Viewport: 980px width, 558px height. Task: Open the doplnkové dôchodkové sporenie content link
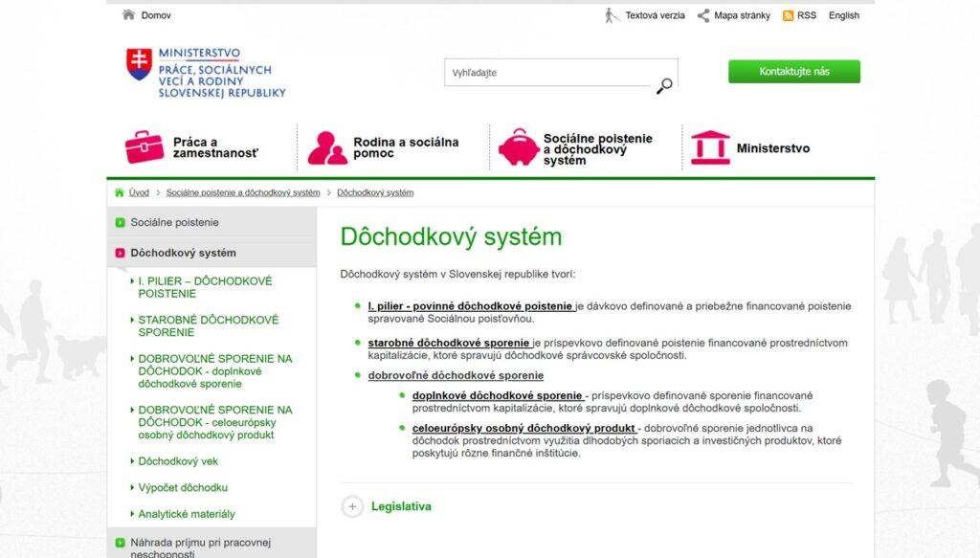tap(497, 395)
